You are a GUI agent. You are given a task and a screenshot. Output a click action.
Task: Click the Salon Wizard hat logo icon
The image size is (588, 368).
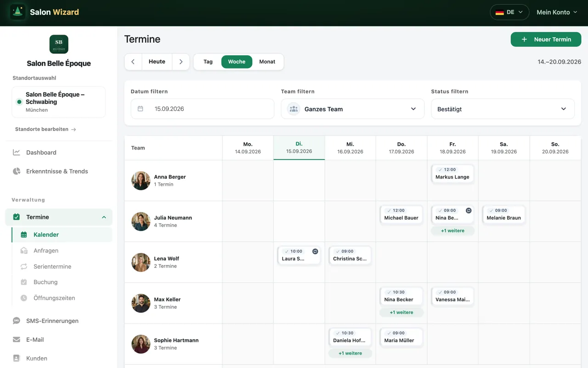18,12
